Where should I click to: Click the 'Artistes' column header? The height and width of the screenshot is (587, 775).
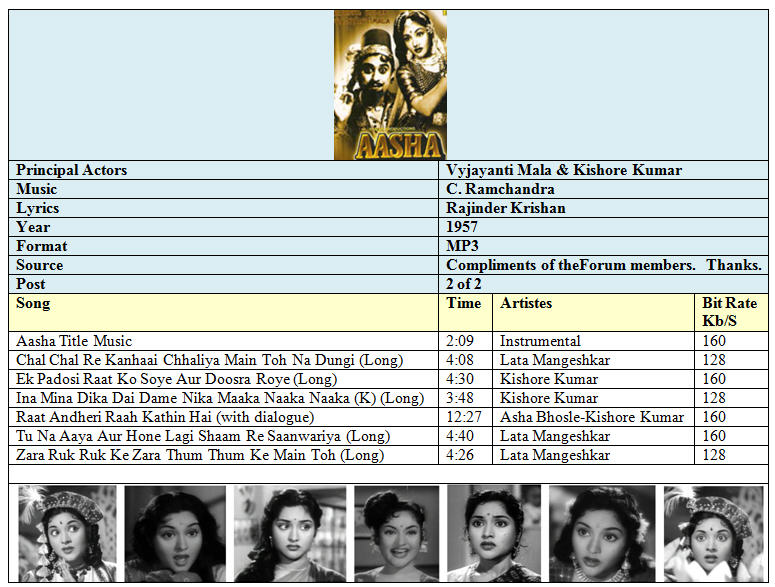pos(526,303)
